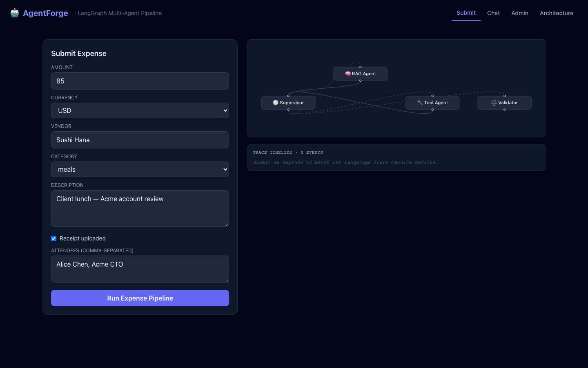Image resolution: width=588 pixels, height=368 pixels.
Task: Click the Receipt uploaded label text
Action: click(x=82, y=238)
